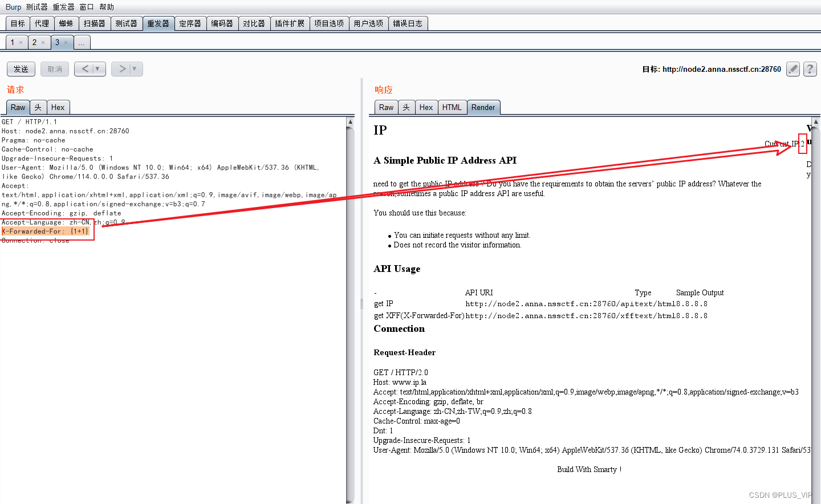821x504 pixels.
Task: Click the xfftext/html API URI
Action: 570,316
